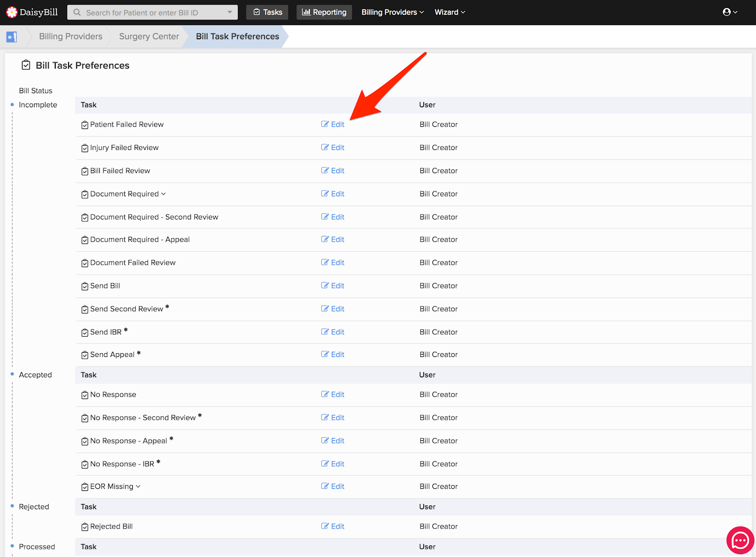
Task: Edit the No Response - IBR task
Action: [333, 464]
